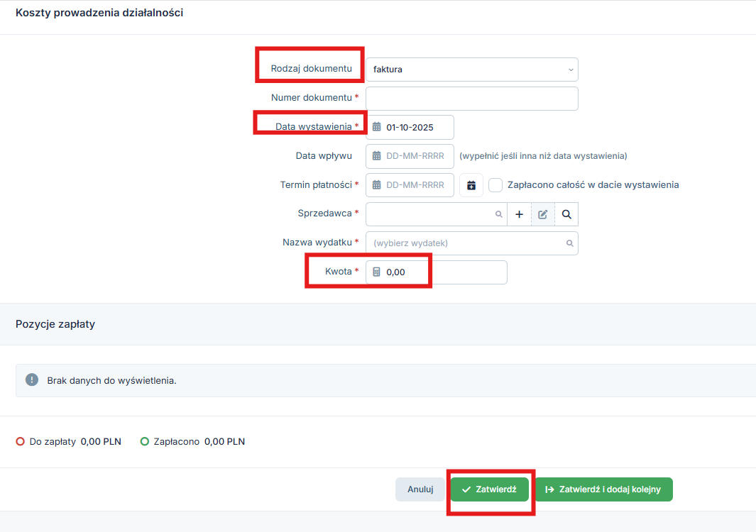Click the info icon beside Brak danych message
The height and width of the screenshot is (532, 756).
tap(32, 380)
